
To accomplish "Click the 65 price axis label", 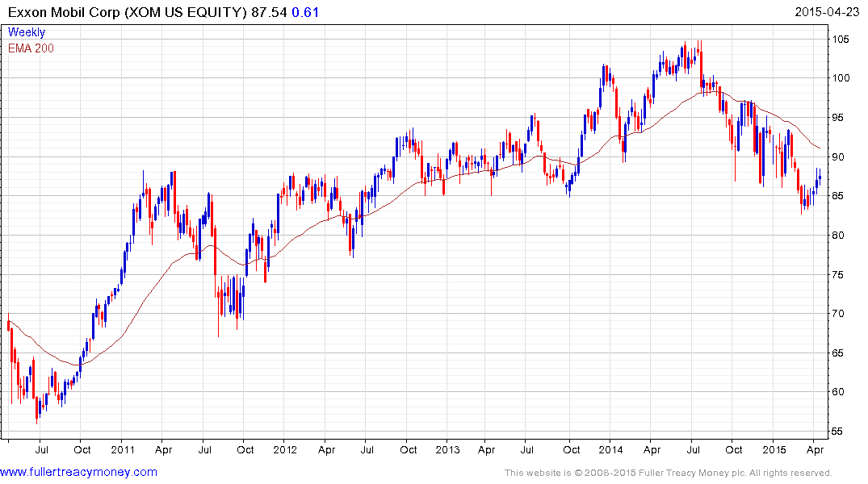I will point(838,353).
